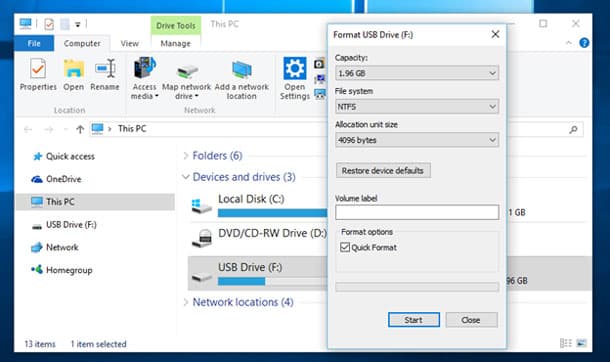Click '13 items' status text
610x362 pixels.
click(40, 344)
